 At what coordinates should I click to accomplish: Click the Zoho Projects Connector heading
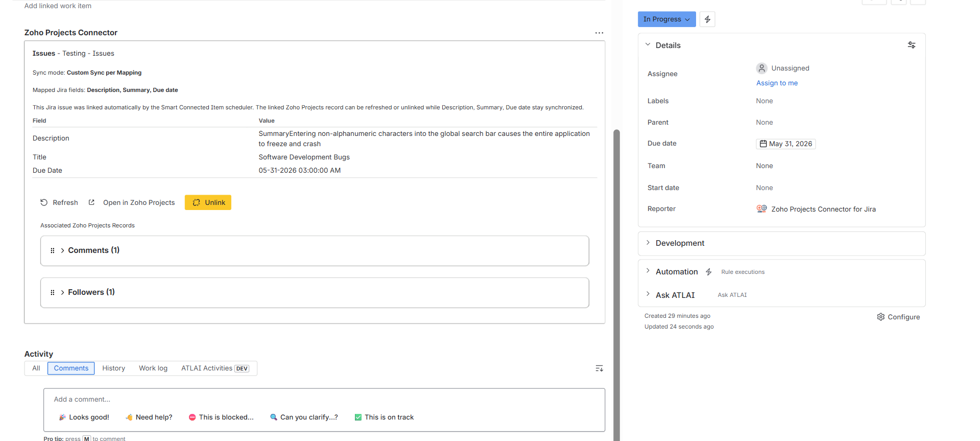[x=71, y=33]
